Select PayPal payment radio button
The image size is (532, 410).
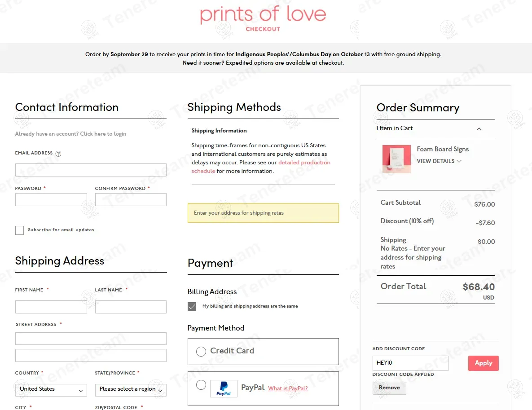pos(201,385)
